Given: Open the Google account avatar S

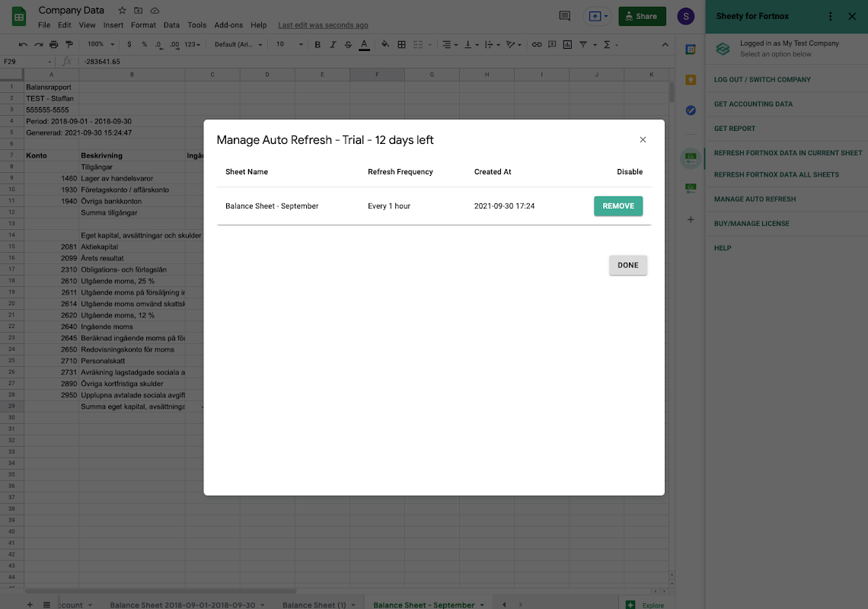Looking at the screenshot, I should point(686,16).
